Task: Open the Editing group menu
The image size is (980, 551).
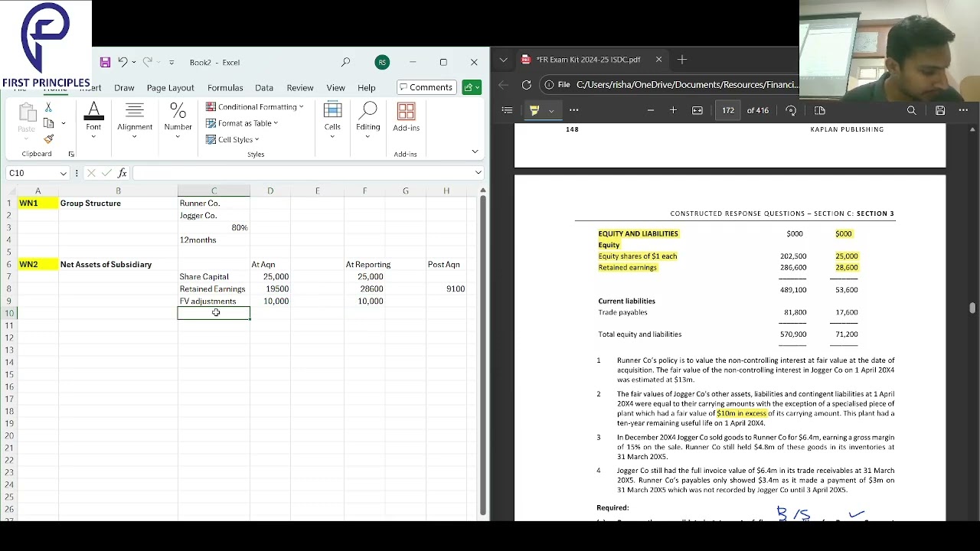Action: pyautogui.click(x=368, y=121)
